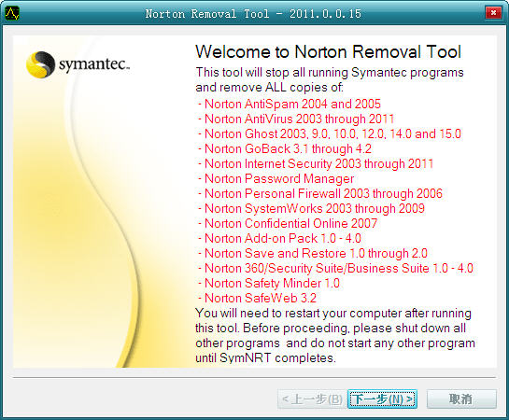Image resolution: width=509 pixels, height=420 pixels.
Task: Click the 下一步(N) next button
Action: [382, 399]
